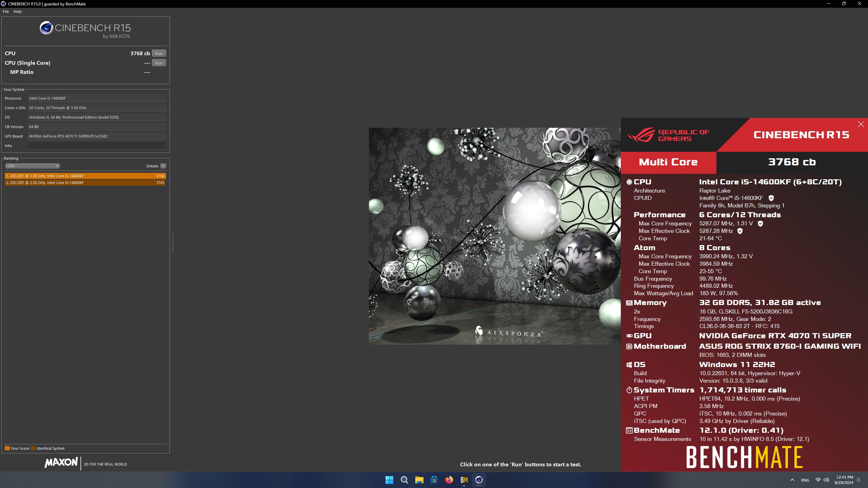Click the Identical System legend swatch
This screenshot has height=488, width=868.
coord(33,448)
